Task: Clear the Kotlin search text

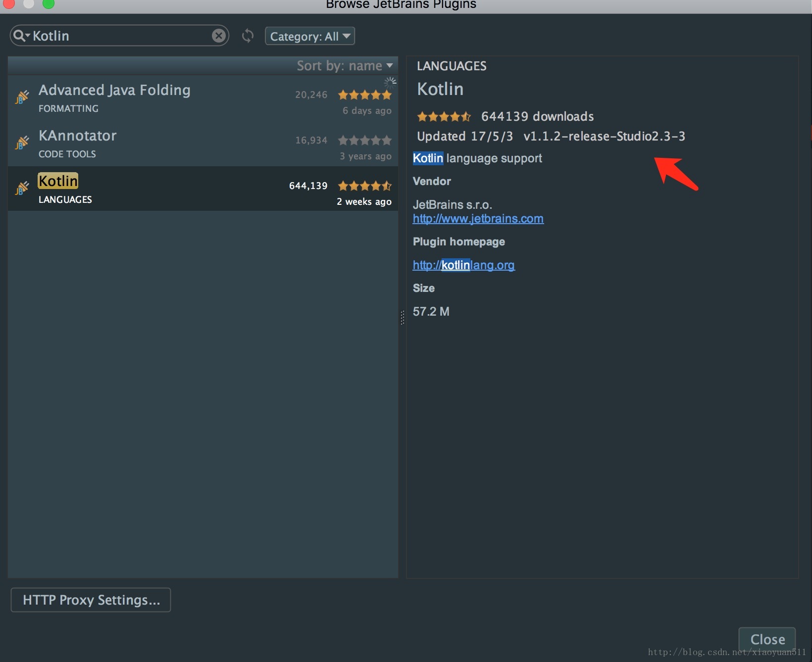Action: pyautogui.click(x=218, y=36)
